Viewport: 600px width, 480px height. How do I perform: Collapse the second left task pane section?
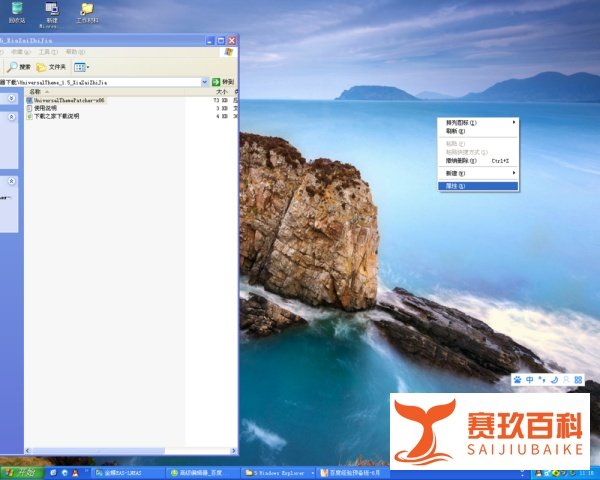click(10, 182)
